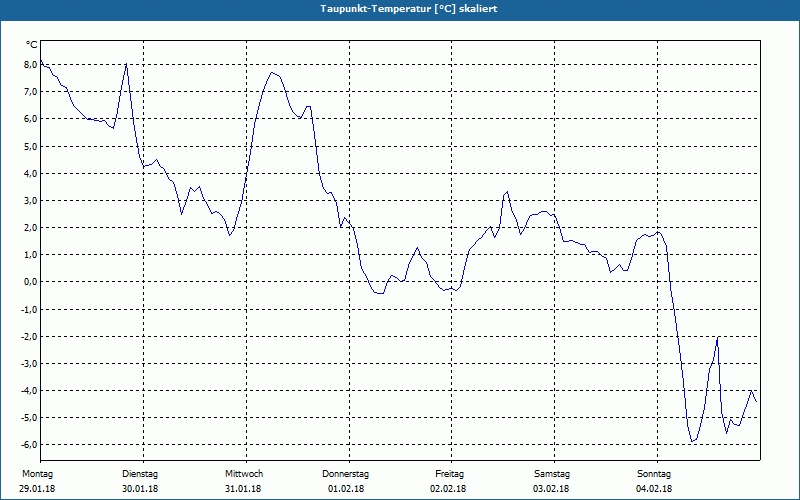Click the '-2,0' y-axis label
The height and width of the screenshot is (500, 800).
click(x=28, y=336)
